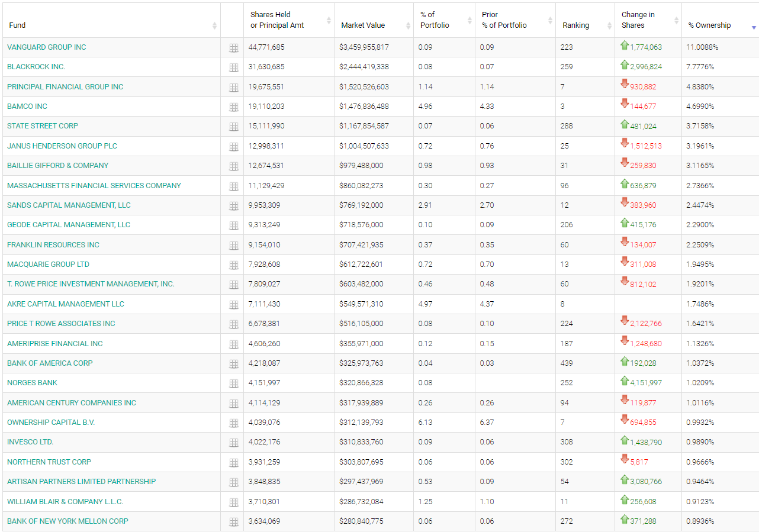Click grid icon in Massachusetts Financial Services row
Viewport: 759px width, 532px height.
click(234, 186)
